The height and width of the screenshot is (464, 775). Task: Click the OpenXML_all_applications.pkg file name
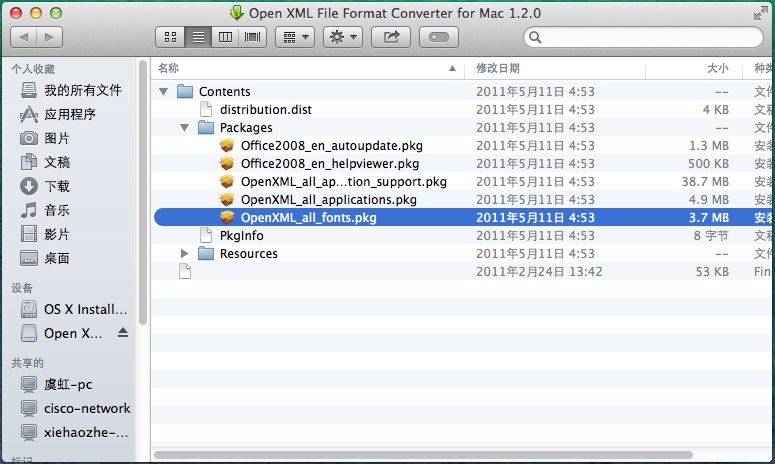(329, 200)
